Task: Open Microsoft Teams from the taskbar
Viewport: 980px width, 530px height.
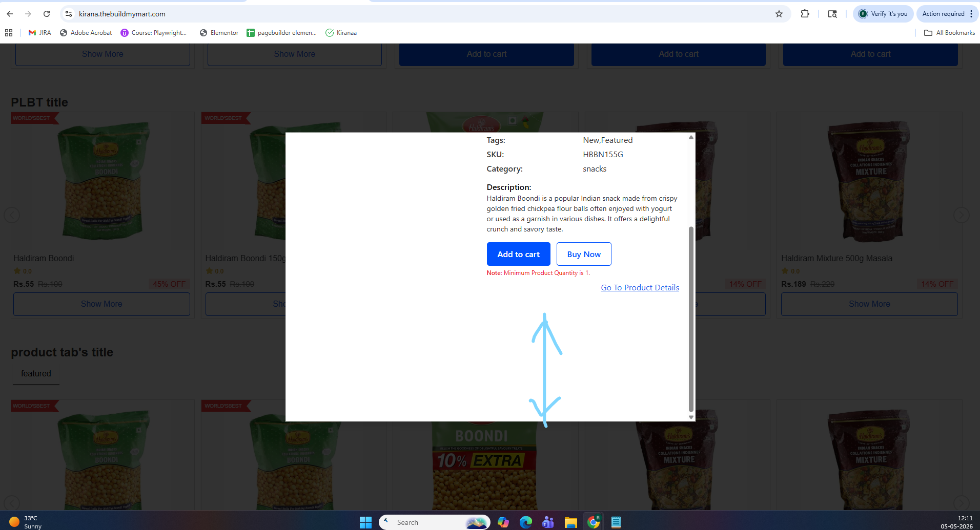Action: [x=548, y=522]
